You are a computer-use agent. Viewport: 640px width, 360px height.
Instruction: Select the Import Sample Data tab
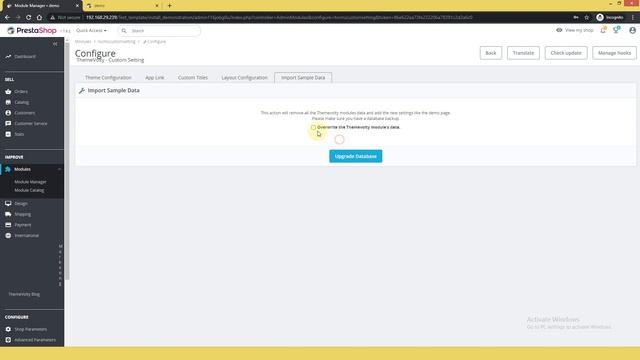click(303, 78)
